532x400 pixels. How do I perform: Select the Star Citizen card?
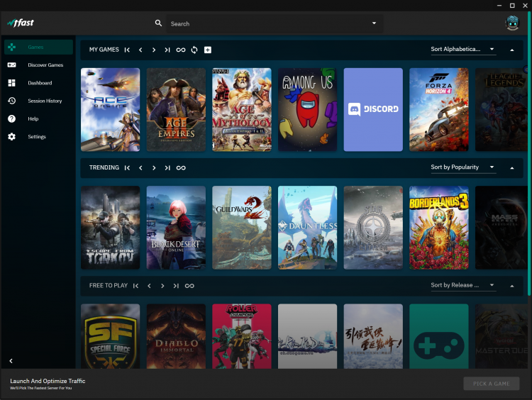click(x=373, y=228)
